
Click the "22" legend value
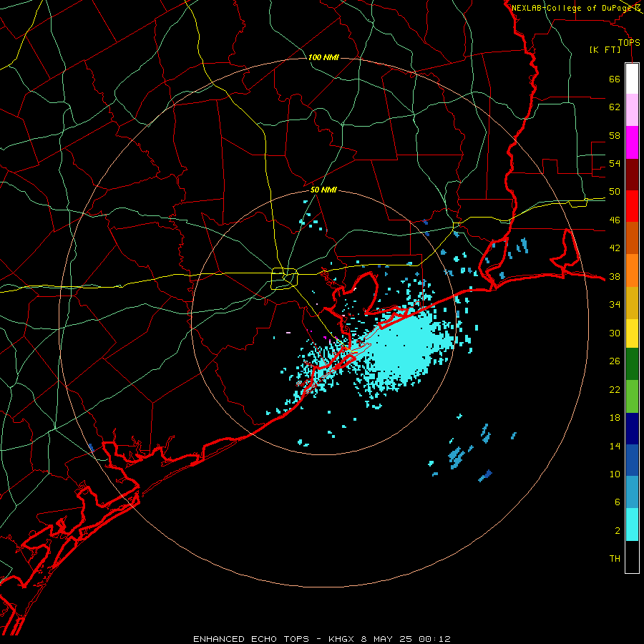(x=615, y=390)
